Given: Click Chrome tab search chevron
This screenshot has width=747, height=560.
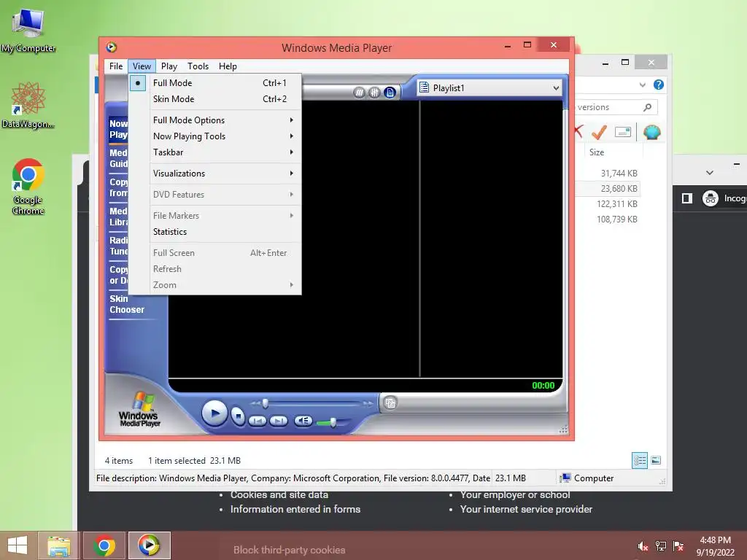Looking at the screenshot, I should [709, 172].
